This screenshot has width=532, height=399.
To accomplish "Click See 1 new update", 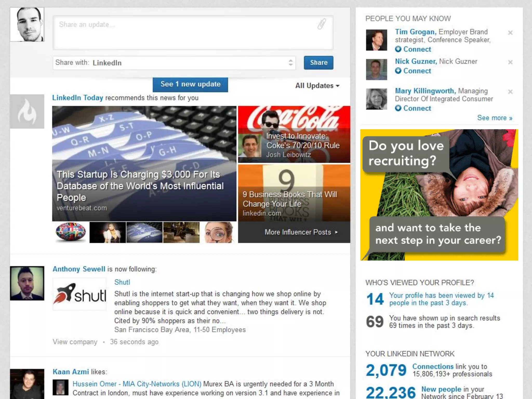I will coord(190,84).
